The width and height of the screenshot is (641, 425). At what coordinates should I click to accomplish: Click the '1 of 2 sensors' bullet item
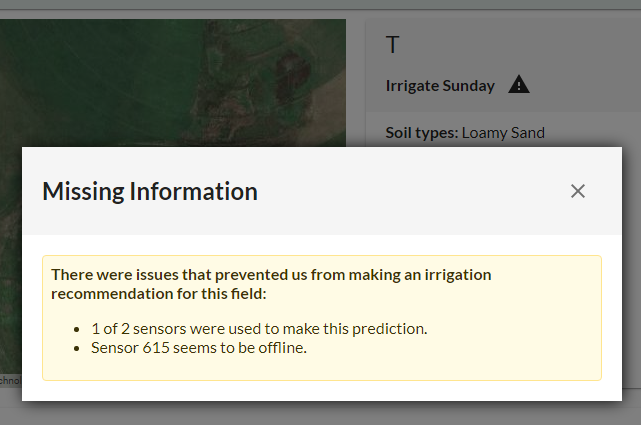tap(259, 328)
